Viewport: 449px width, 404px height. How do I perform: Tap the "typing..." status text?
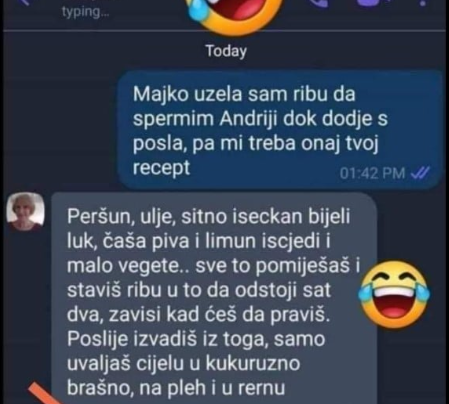click(x=85, y=12)
